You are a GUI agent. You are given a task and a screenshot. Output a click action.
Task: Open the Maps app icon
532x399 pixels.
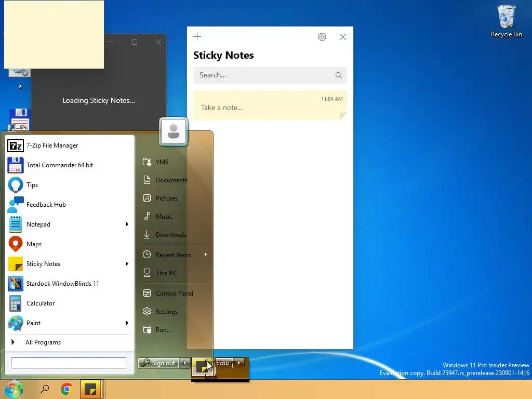[x=16, y=244]
